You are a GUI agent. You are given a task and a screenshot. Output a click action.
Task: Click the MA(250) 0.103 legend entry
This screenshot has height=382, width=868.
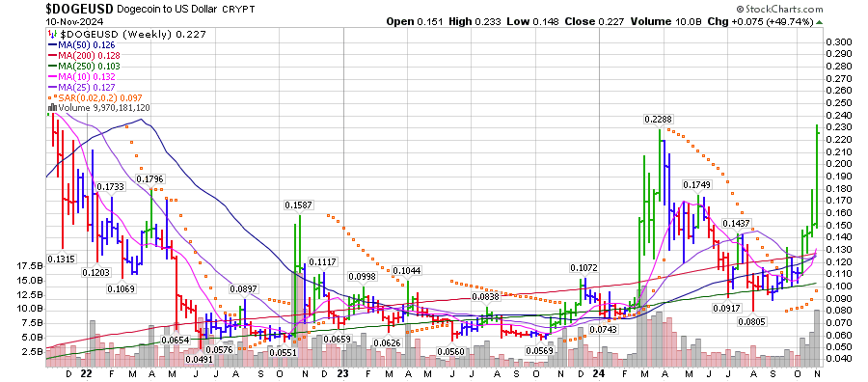pyautogui.click(x=84, y=66)
